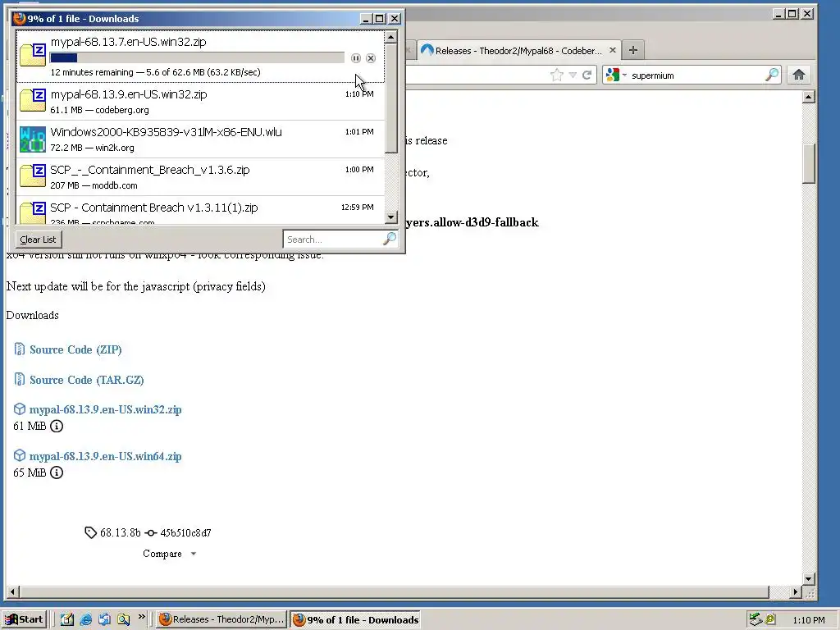
Task: Click the Windows2000-KB935839 file icon
Action: tap(33, 139)
